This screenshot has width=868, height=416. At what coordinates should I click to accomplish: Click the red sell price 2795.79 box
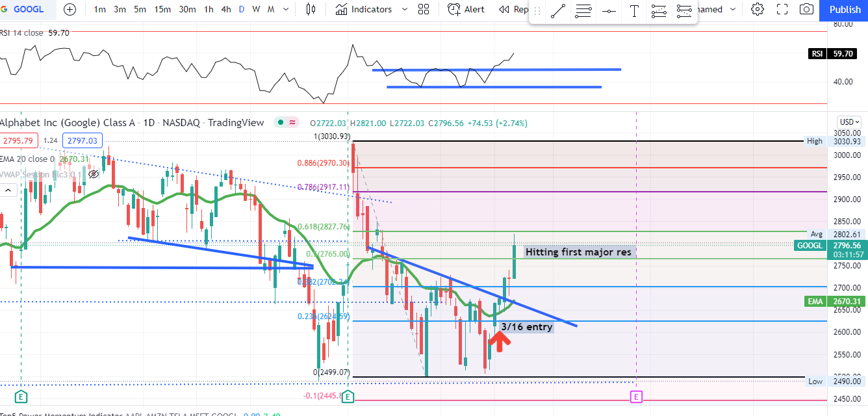point(19,140)
